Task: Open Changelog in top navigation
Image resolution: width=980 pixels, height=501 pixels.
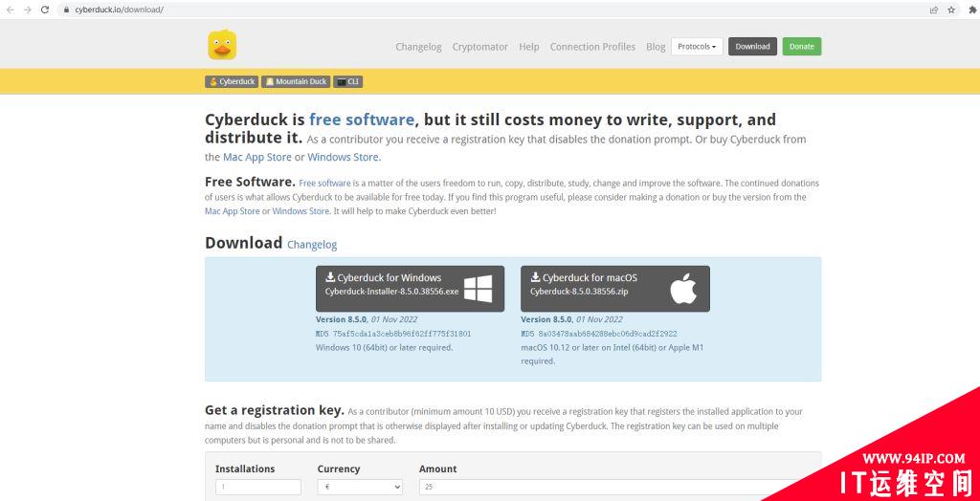Action: tap(418, 47)
